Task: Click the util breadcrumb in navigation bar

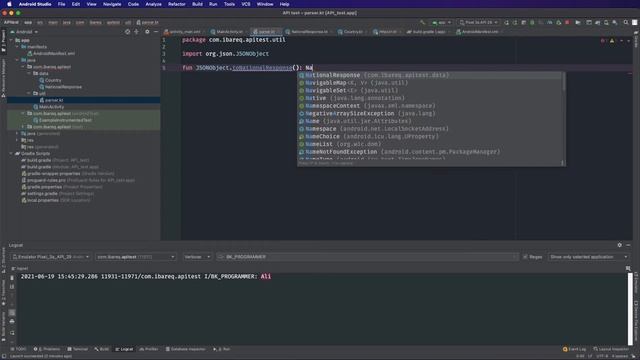Action: [x=128, y=22]
